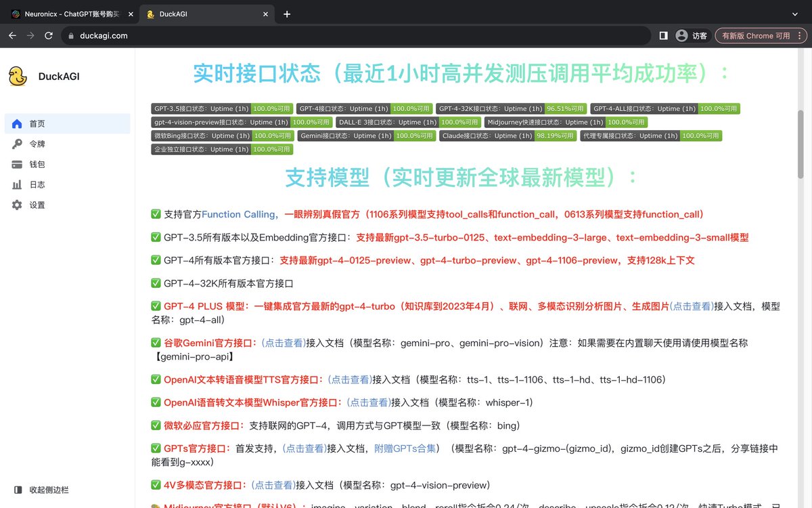Open the 令牌 tokens sidebar item
This screenshot has width=812, height=508.
pyautogui.click(x=68, y=144)
